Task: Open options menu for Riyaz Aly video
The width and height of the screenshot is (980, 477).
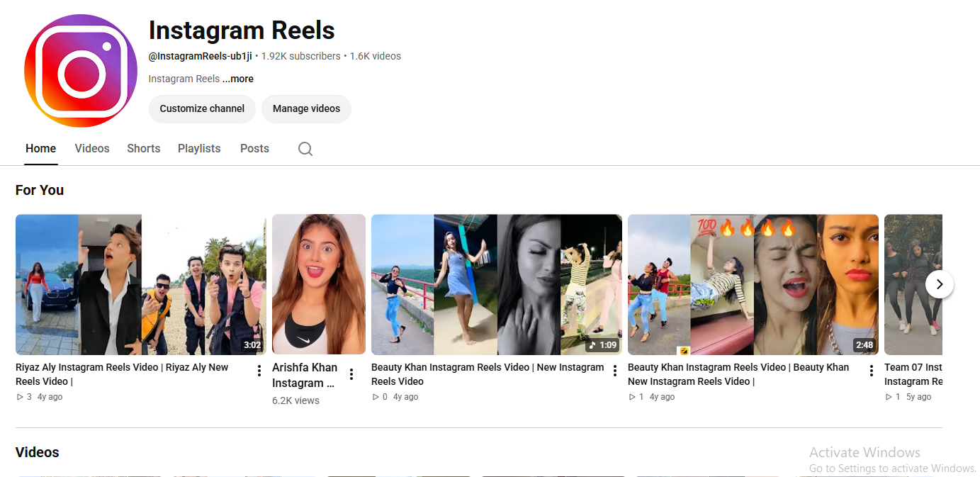Action: pyautogui.click(x=259, y=371)
